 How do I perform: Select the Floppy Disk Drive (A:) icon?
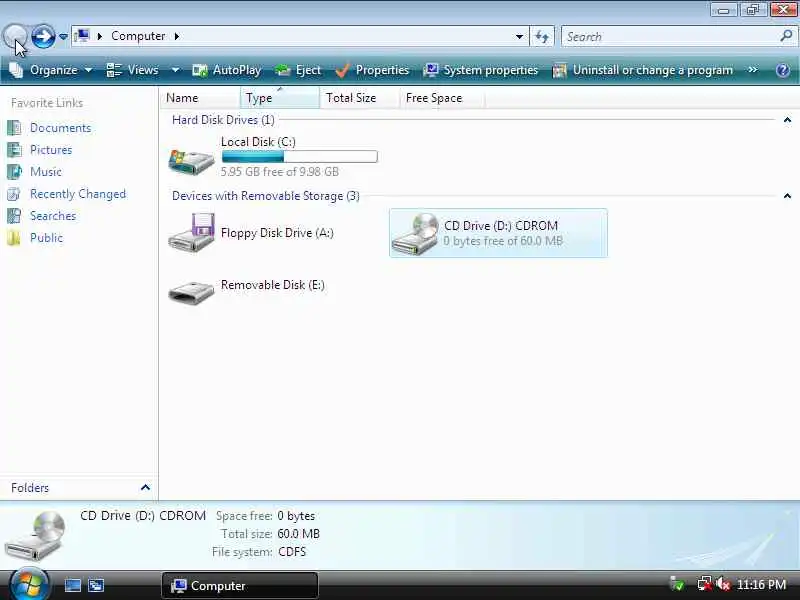[191, 233]
